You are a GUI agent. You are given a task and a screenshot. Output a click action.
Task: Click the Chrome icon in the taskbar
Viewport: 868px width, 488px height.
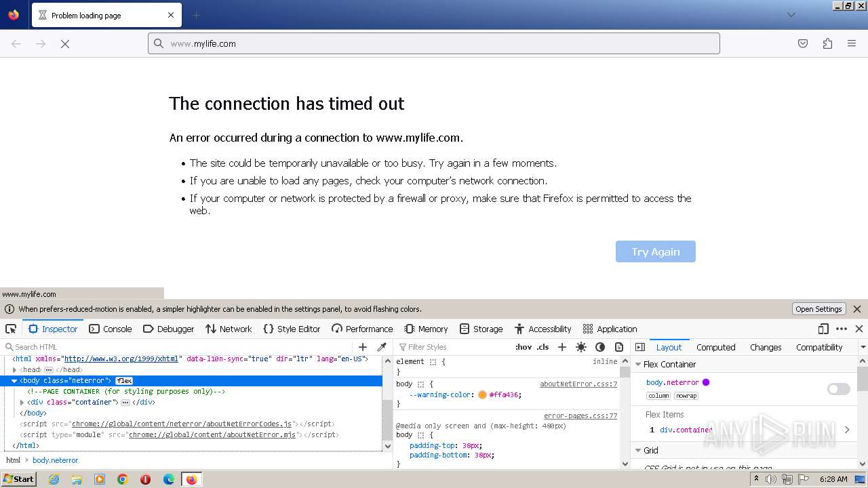point(123,479)
